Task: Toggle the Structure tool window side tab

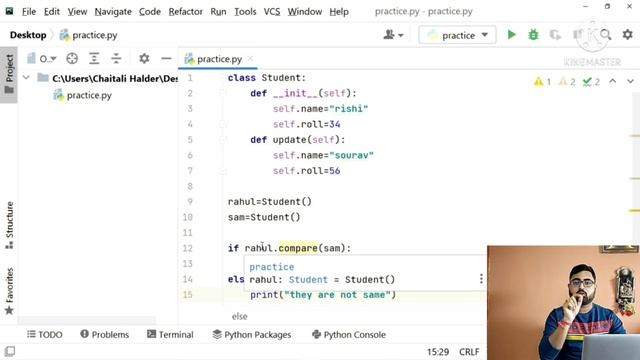Action: click(x=9, y=225)
